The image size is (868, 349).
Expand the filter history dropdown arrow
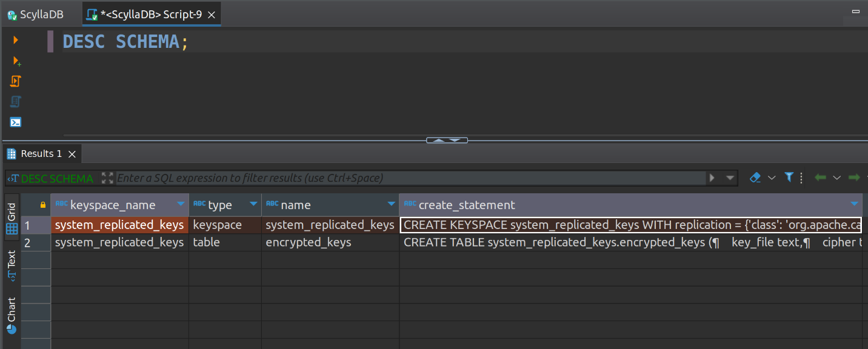[730, 178]
